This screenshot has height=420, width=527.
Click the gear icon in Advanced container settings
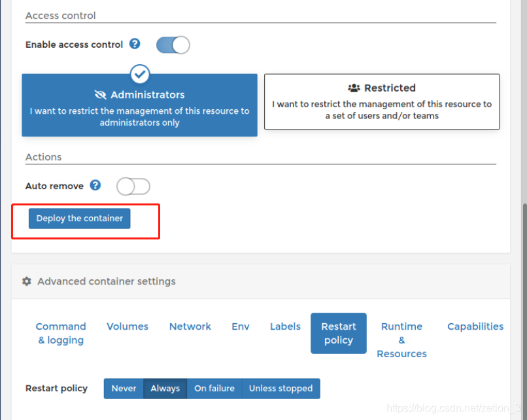pyautogui.click(x=27, y=281)
